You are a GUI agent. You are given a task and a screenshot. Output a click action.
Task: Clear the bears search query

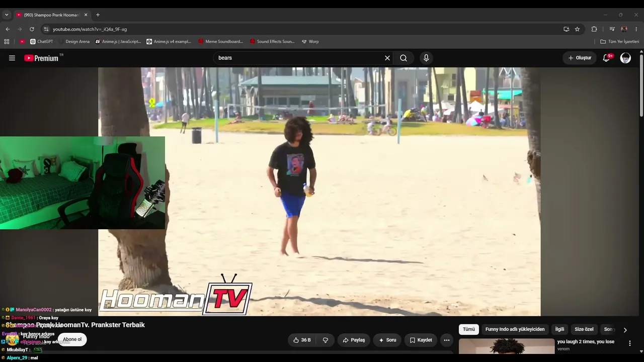[387, 58]
